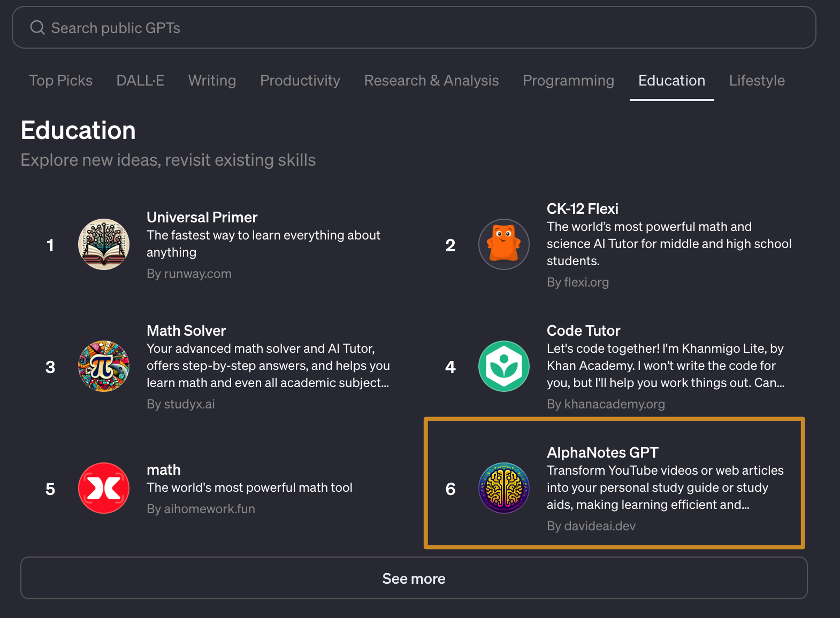The image size is (840, 618).
Task: Click the red math GPT icon
Action: [x=104, y=488]
